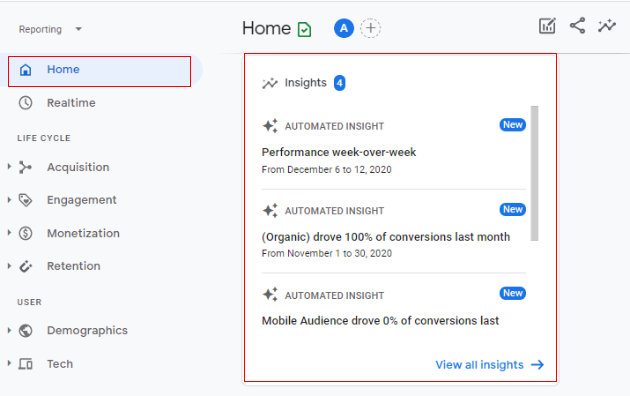Click the Monetization dollar icon
This screenshot has width=630, height=396.
click(x=25, y=233)
